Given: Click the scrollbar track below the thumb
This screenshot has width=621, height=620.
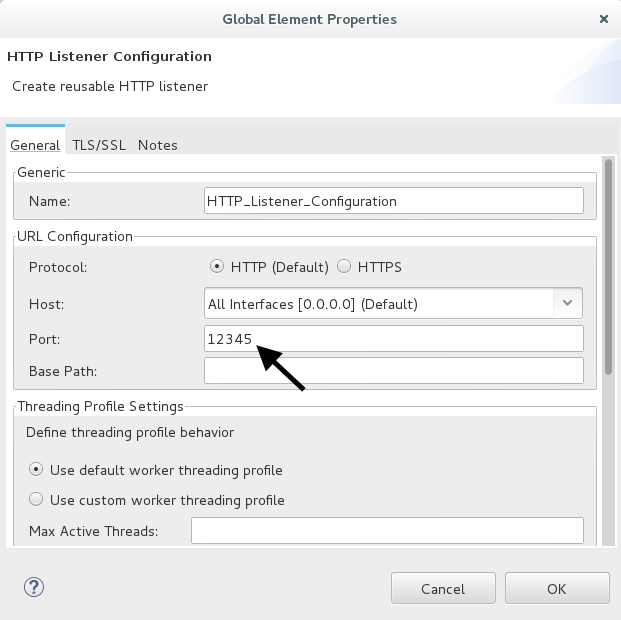Looking at the screenshot, I should point(608,460).
